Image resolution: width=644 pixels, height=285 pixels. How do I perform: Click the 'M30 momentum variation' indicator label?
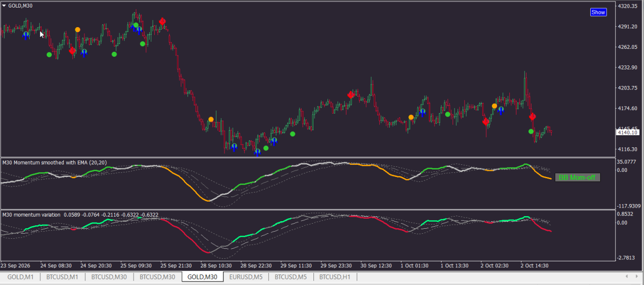31,215
